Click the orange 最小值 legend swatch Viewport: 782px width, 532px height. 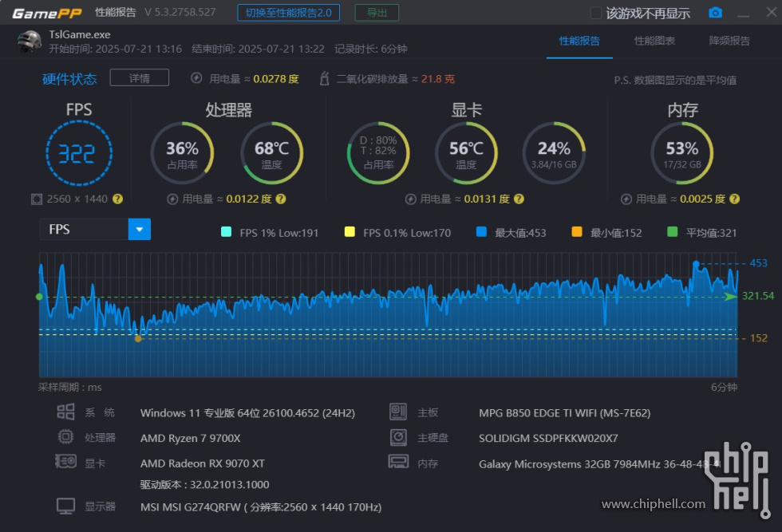576,232
